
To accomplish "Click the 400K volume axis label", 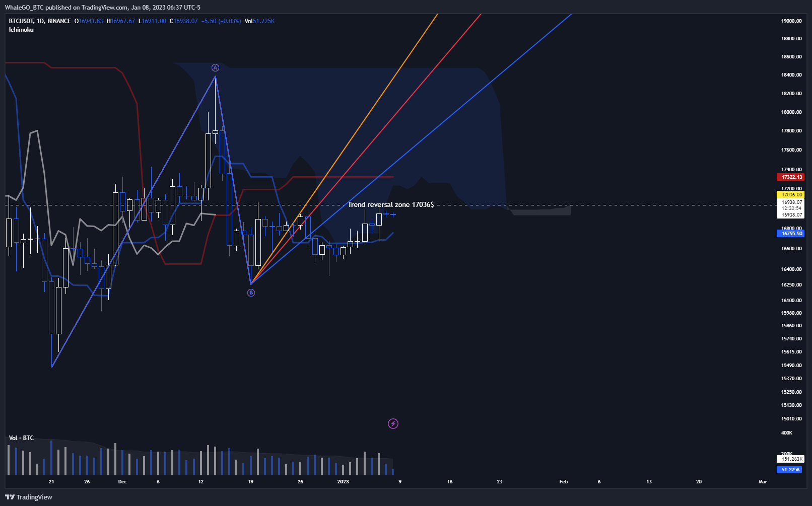I will [x=786, y=433].
